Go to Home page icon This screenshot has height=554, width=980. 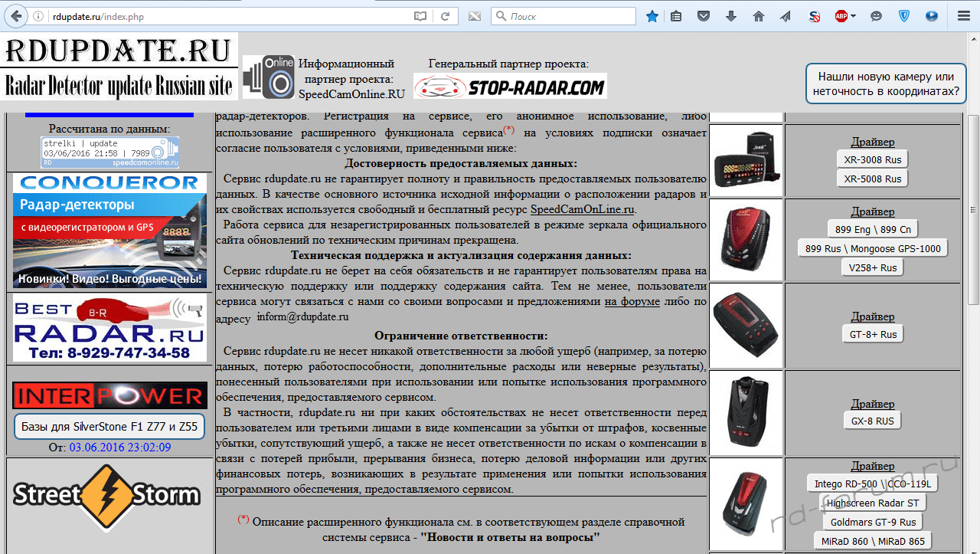(759, 16)
